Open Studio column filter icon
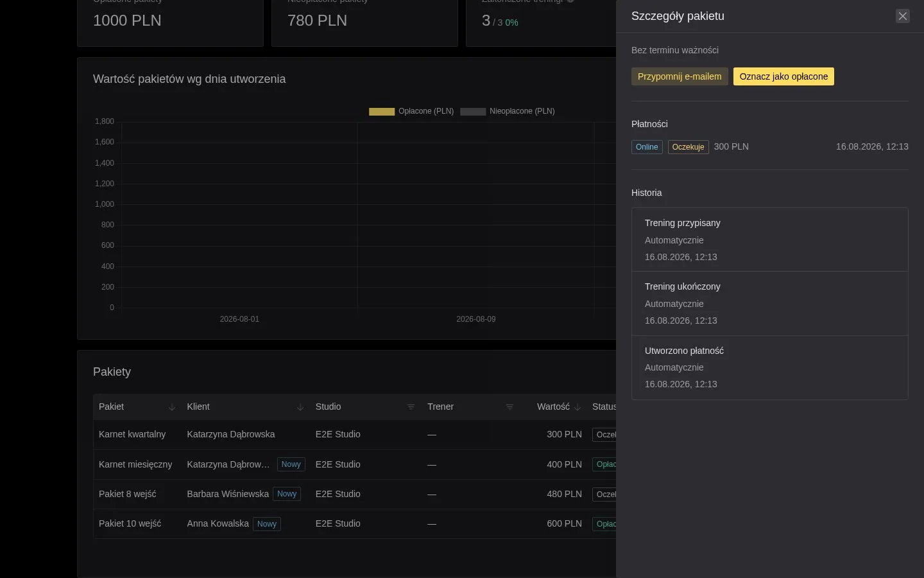Image resolution: width=924 pixels, height=578 pixels. tap(411, 407)
